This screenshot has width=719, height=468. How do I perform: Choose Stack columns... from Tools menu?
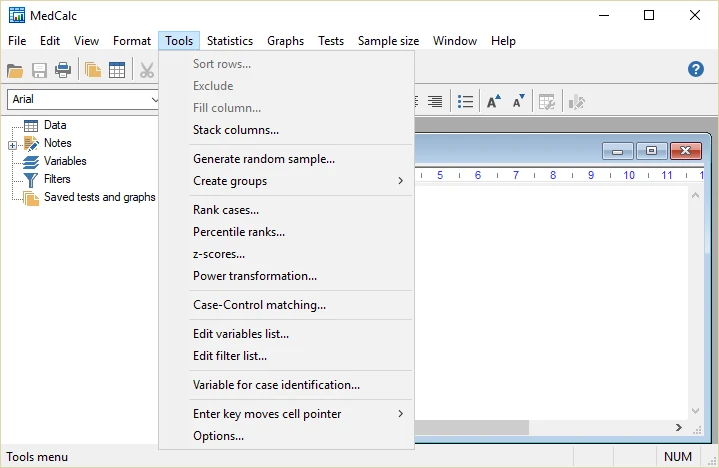pos(236,130)
